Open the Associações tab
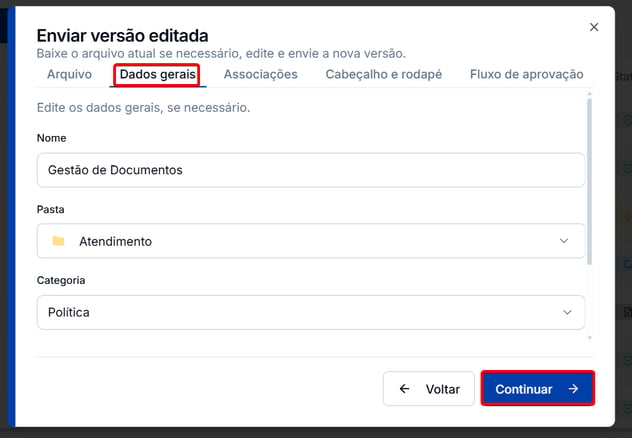This screenshot has height=438, width=632. coord(260,75)
